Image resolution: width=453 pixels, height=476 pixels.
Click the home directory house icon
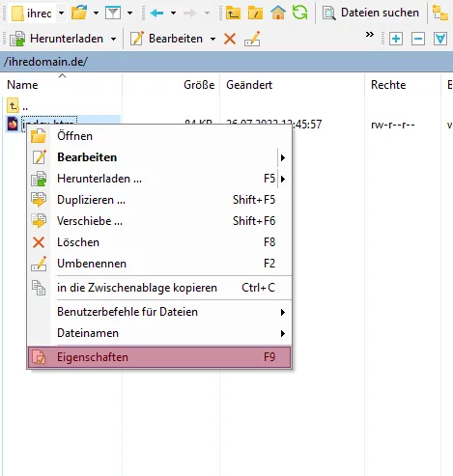tap(278, 13)
